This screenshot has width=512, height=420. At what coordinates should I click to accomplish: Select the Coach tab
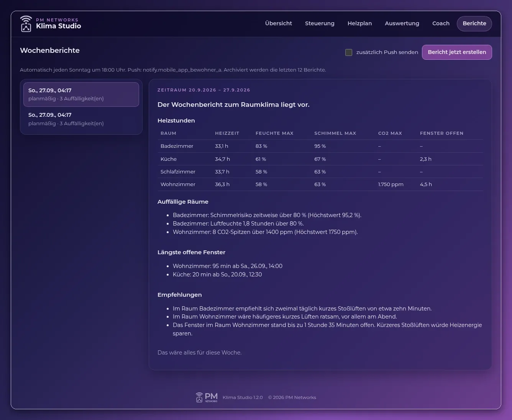coord(441,23)
